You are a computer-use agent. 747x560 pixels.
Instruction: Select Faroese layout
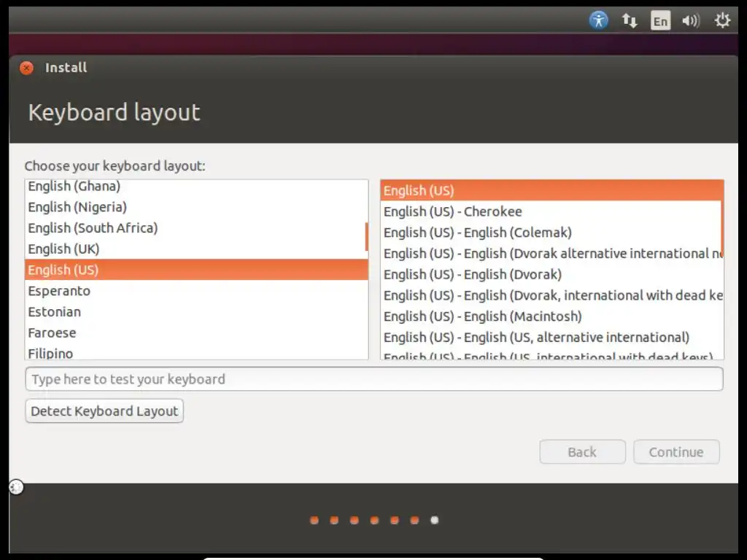196,332
